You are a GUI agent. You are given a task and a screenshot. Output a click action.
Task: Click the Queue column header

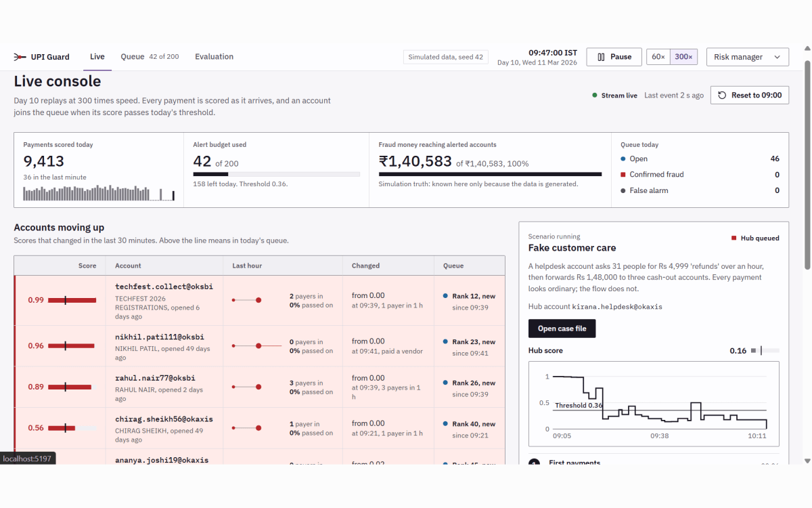tap(453, 266)
